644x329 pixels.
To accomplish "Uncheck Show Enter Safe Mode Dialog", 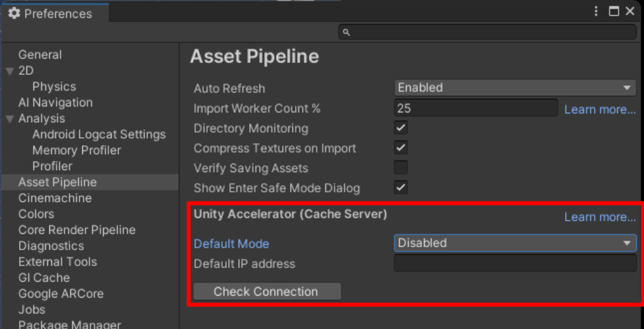I will (x=401, y=188).
